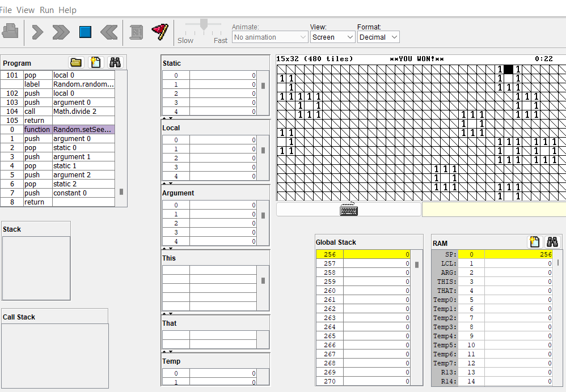The width and height of the screenshot is (566, 392).
Task: Search RAM using the binoculars icon
Action: click(x=552, y=242)
